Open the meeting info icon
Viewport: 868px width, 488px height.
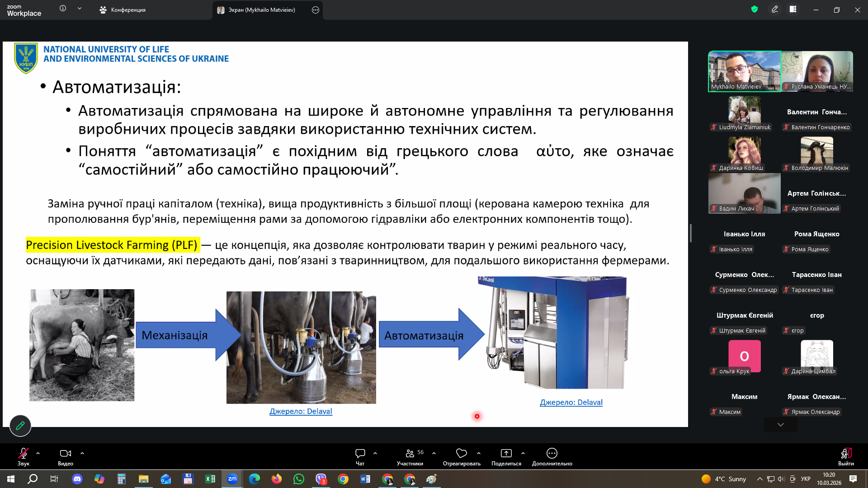63,8
